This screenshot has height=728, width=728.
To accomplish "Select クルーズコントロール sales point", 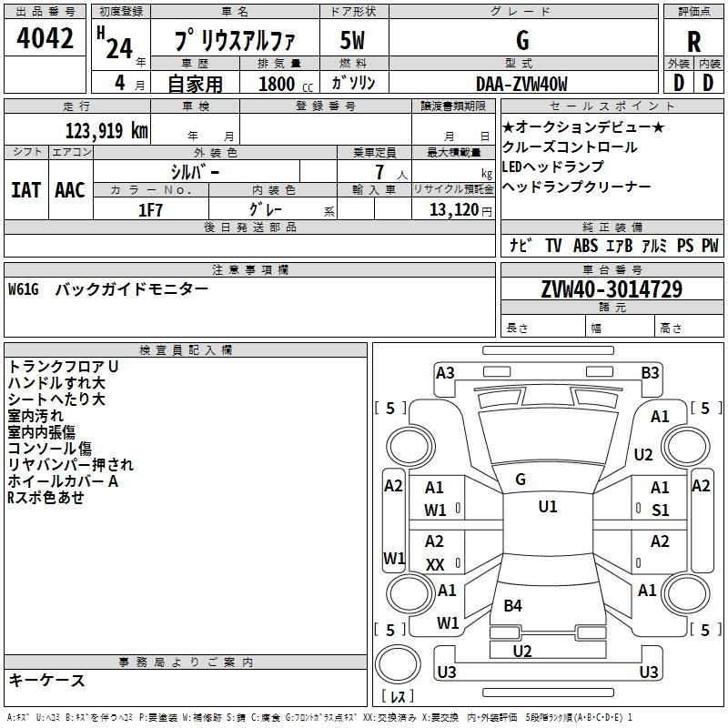I will click(570, 147).
